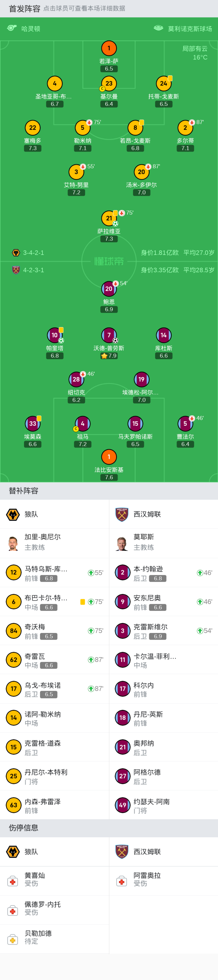Tap the whistle icon next to referee 哈灵顿
This screenshot has width=218, height=980.
click(x=12, y=28)
